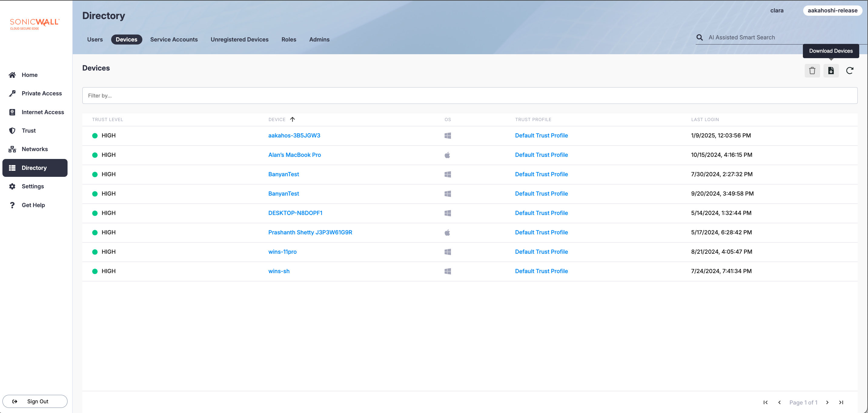
Task: Click the Sign Out button
Action: (35, 401)
